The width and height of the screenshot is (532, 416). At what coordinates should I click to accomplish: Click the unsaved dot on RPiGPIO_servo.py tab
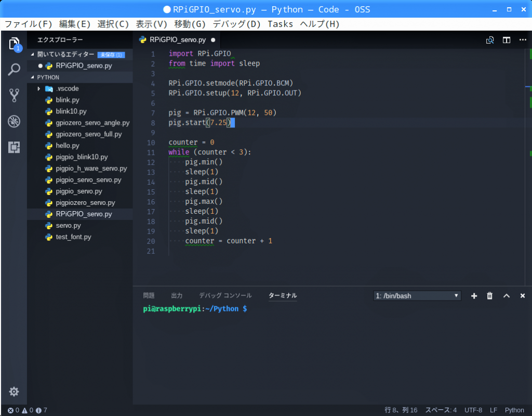213,40
